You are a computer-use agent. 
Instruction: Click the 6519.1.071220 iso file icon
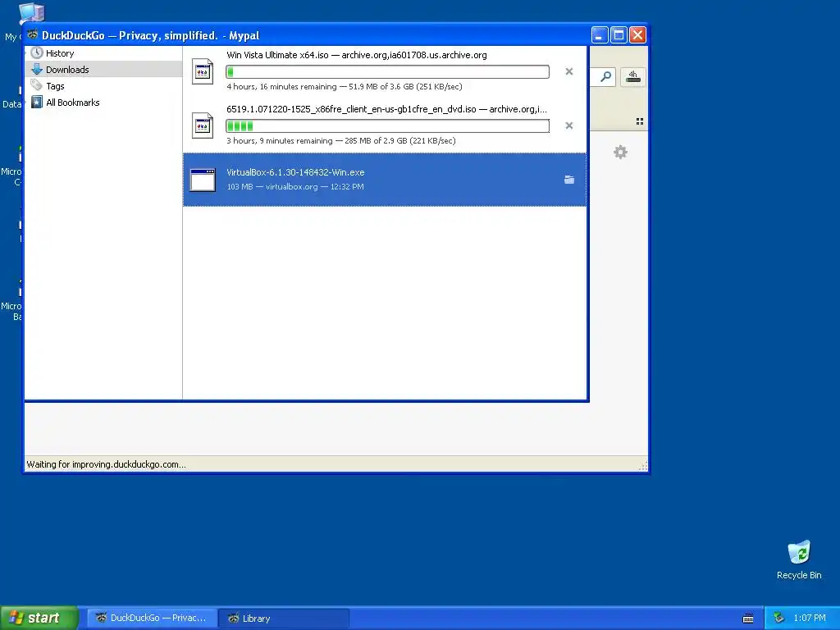coord(203,126)
